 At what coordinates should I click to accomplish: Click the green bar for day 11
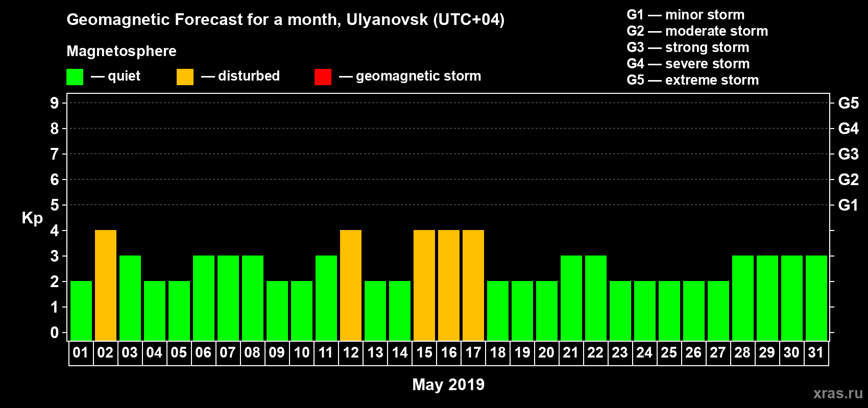point(326,298)
